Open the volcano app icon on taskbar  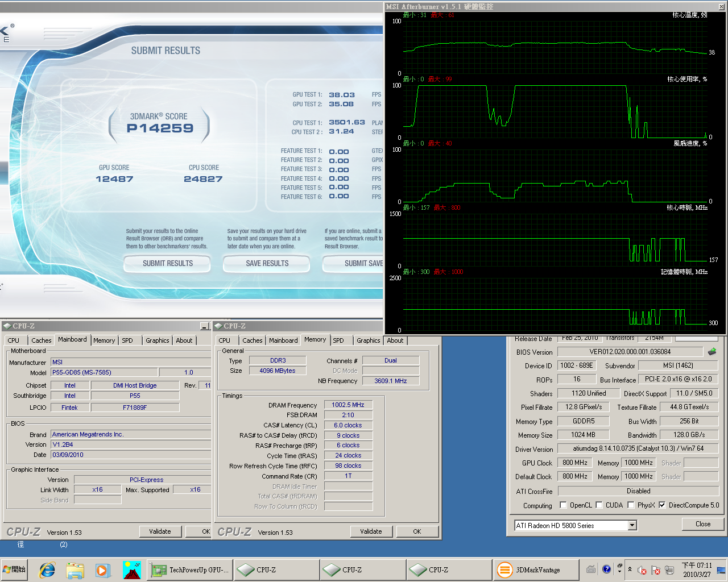coord(131,569)
